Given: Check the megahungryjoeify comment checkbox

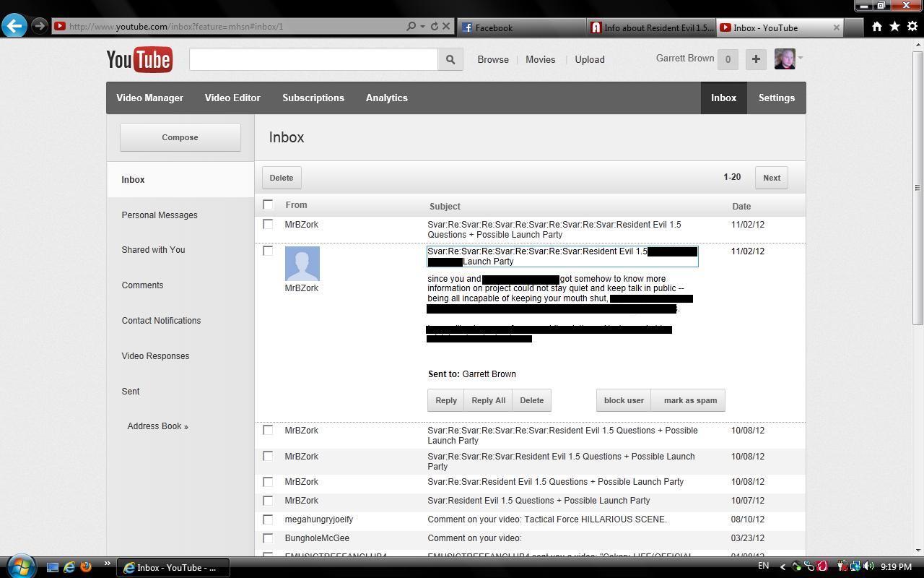Looking at the screenshot, I should [268, 519].
